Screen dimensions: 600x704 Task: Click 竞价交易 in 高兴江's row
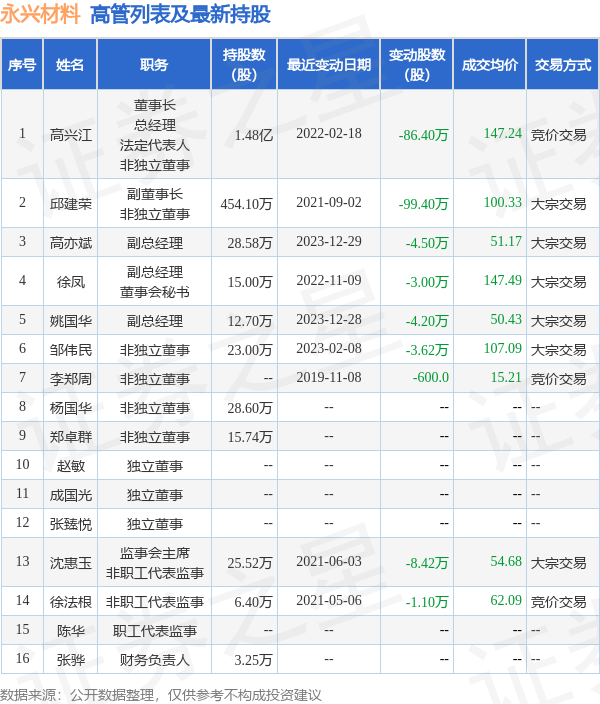coord(559,135)
